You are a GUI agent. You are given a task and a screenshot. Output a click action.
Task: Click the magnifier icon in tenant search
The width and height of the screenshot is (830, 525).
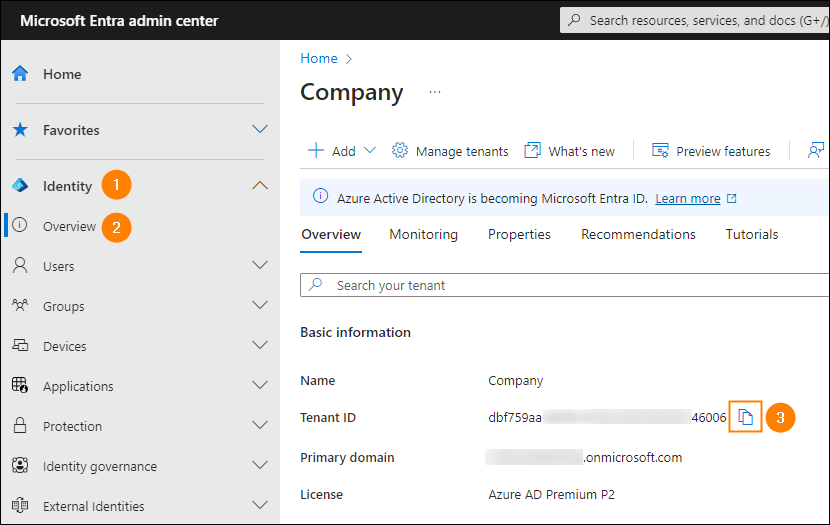tap(315, 285)
